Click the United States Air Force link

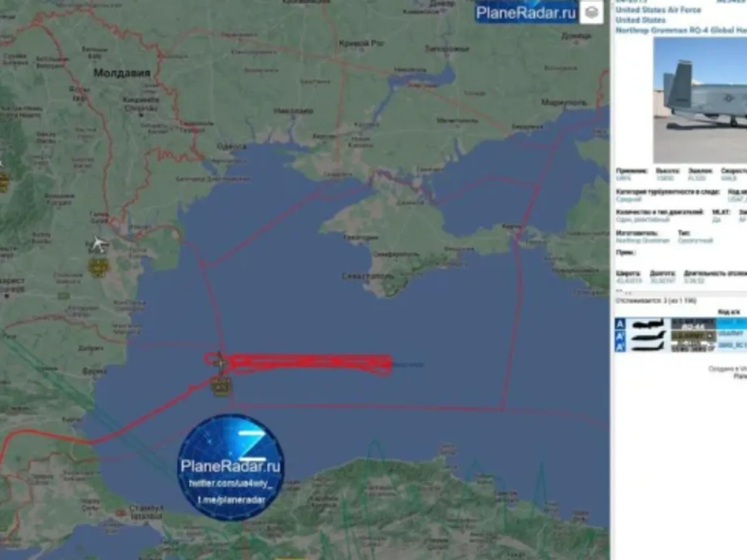click(658, 10)
